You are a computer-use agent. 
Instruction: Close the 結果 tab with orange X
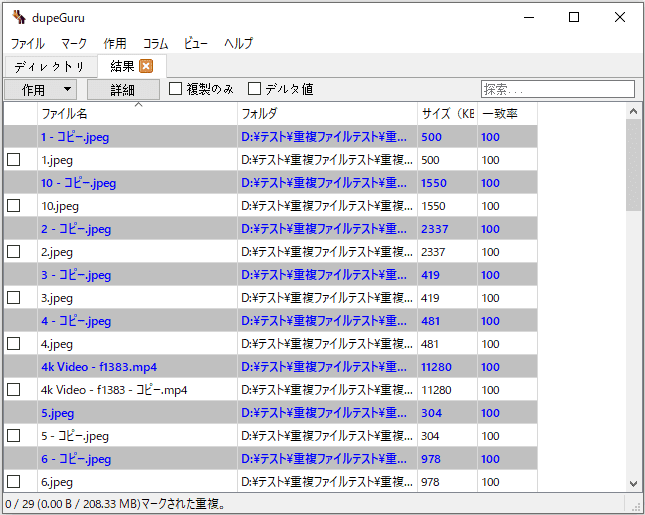coord(146,66)
